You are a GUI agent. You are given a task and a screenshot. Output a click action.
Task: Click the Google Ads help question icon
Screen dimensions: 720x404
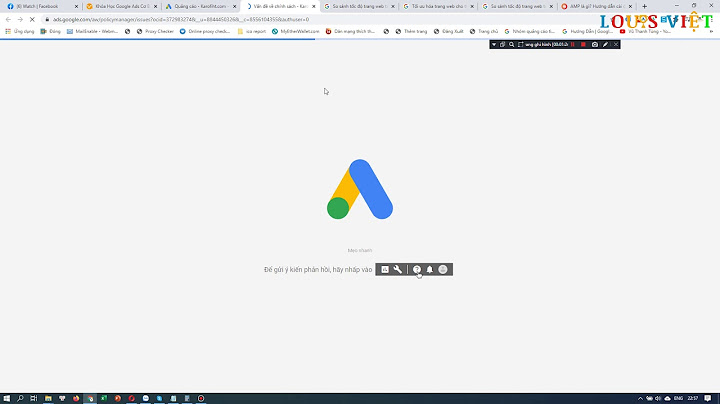(x=416, y=269)
